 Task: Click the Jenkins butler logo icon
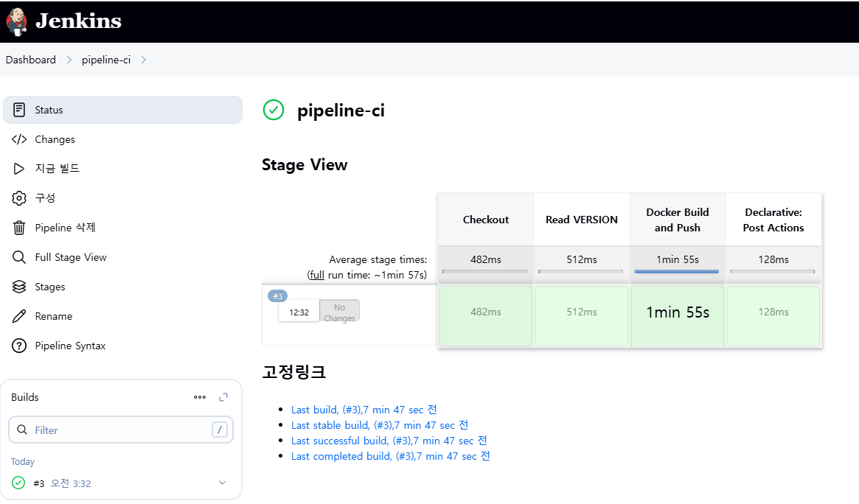tap(16, 22)
